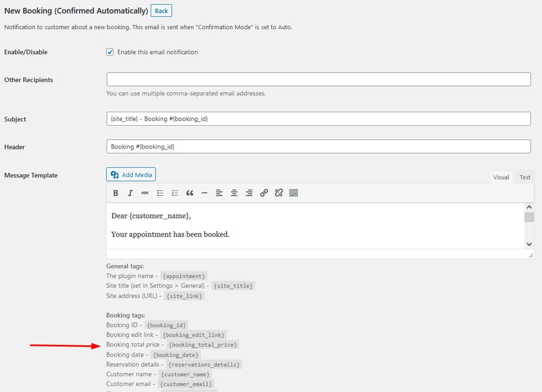This screenshot has height=392, width=542.
Task: Click the Message Template label
Action: (x=31, y=175)
